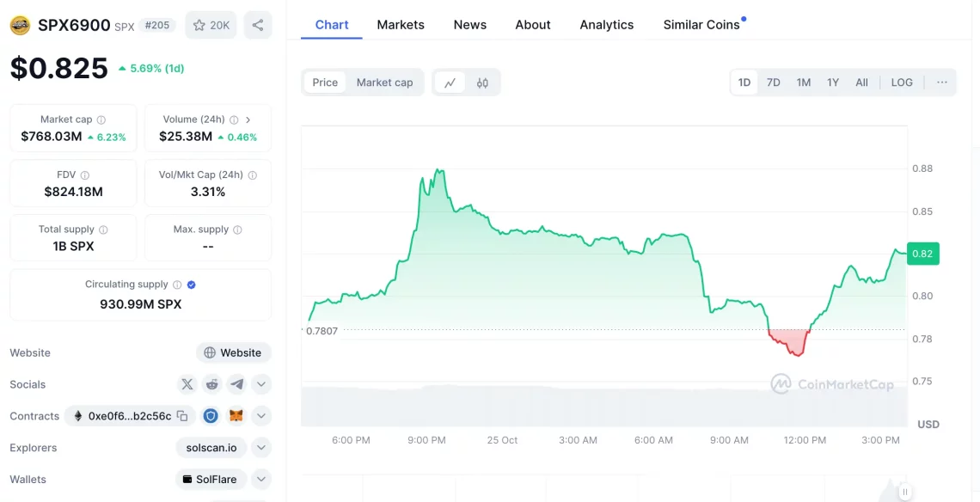Add SPX6900 to watchlist with star button
Viewport: 980px width, 502px height.
211,25
